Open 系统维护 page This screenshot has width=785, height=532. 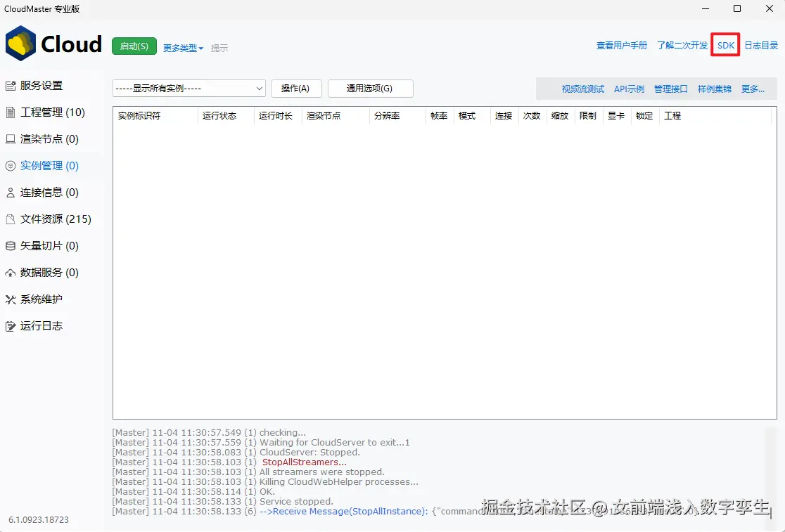(42, 299)
